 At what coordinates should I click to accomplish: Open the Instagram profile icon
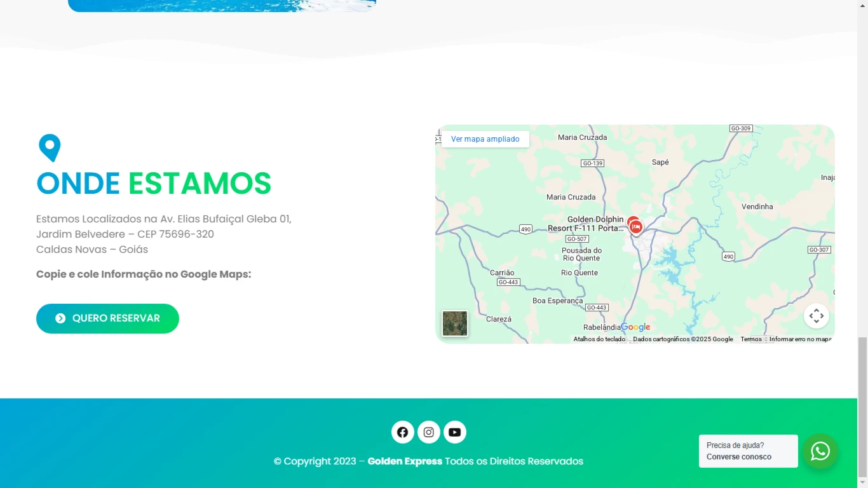429,432
